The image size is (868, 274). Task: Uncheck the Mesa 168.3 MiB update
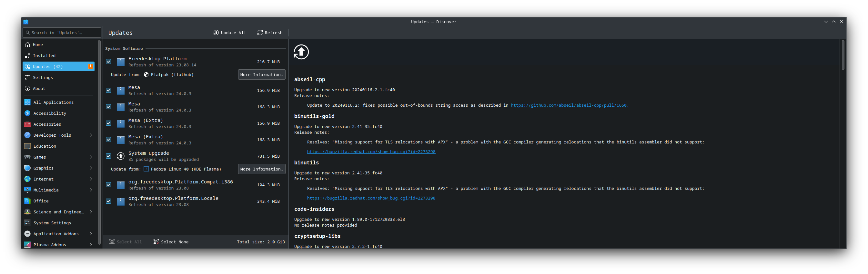click(x=108, y=107)
